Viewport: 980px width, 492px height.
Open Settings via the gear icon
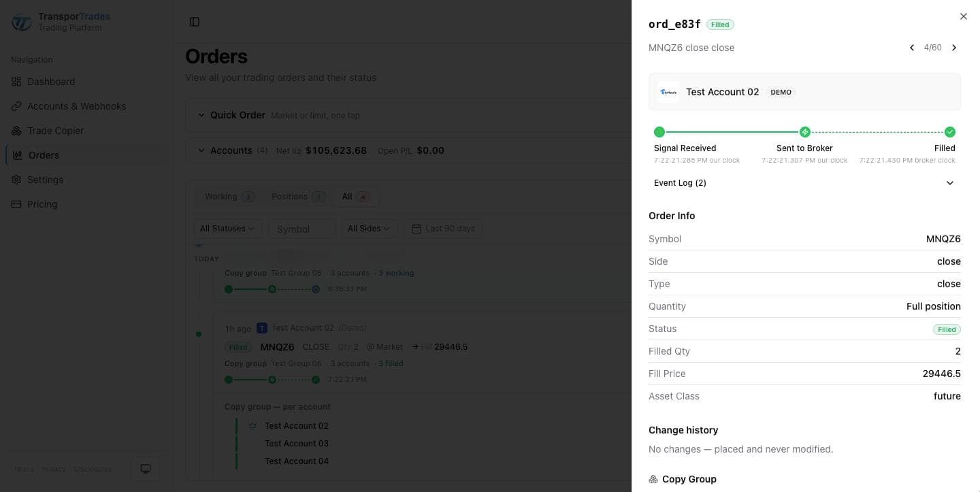click(16, 180)
